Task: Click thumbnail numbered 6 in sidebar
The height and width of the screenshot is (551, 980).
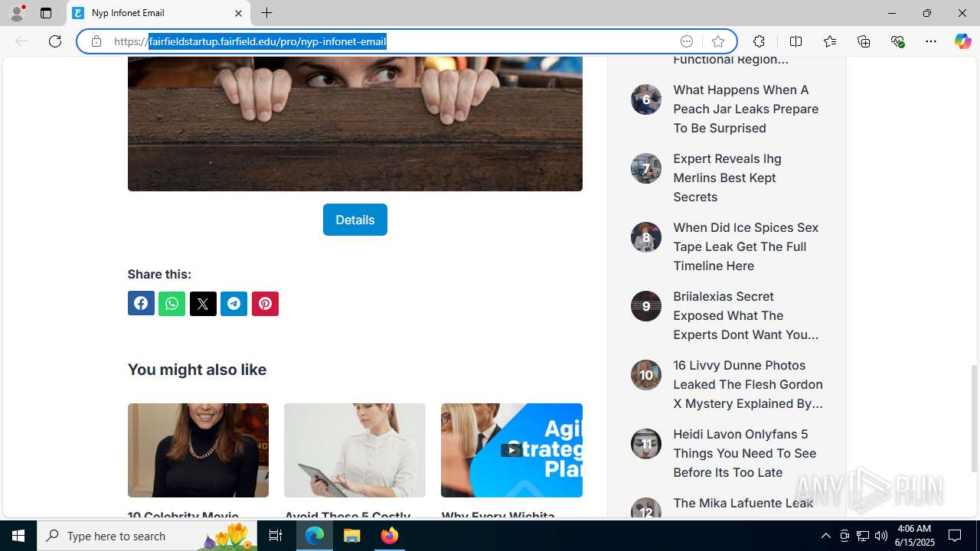Action: pyautogui.click(x=646, y=99)
